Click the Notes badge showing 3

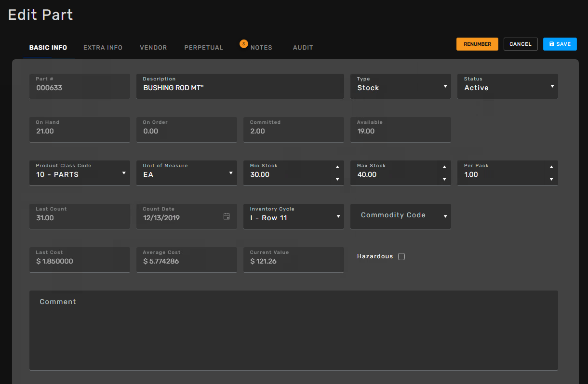pyautogui.click(x=243, y=44)
